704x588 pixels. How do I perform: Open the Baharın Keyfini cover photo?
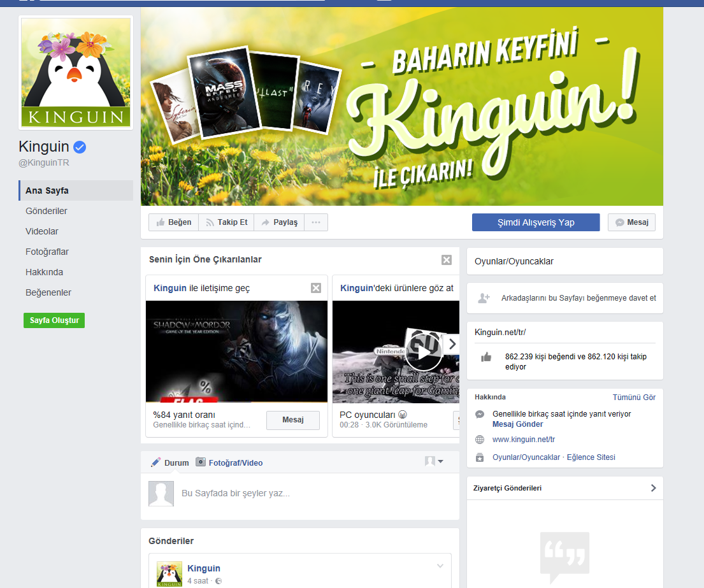[402, 106]
